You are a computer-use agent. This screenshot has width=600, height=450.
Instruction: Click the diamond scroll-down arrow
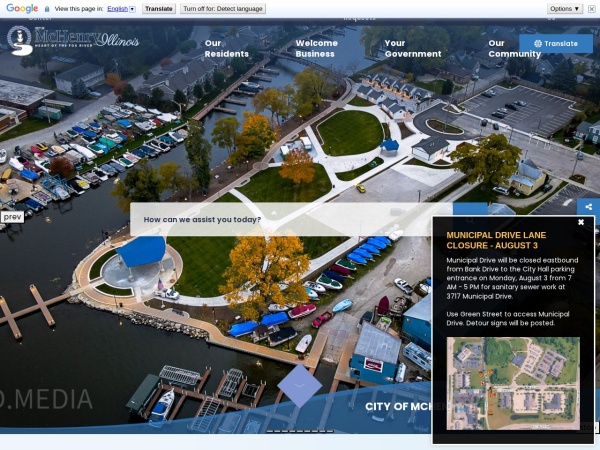(299, 386)
